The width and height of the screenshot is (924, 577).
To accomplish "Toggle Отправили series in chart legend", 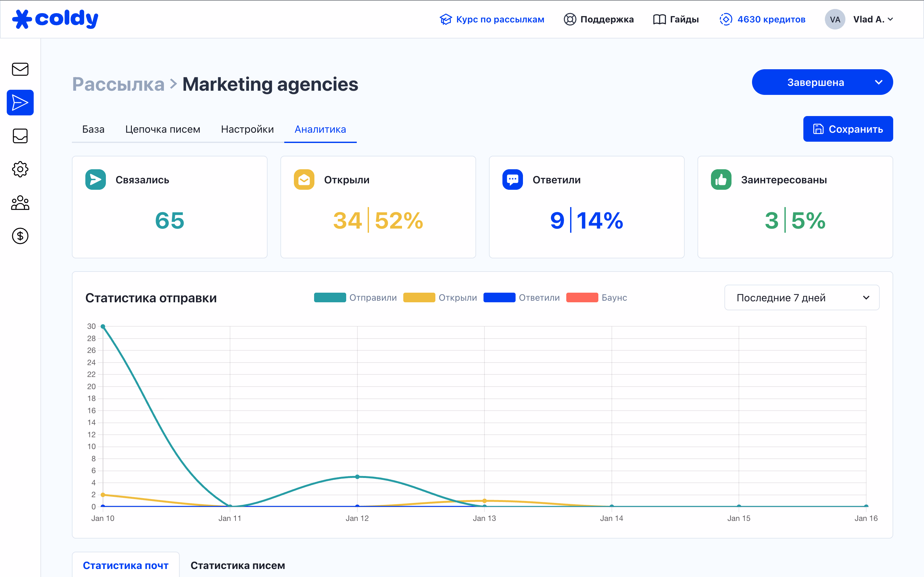I will 355,298.
